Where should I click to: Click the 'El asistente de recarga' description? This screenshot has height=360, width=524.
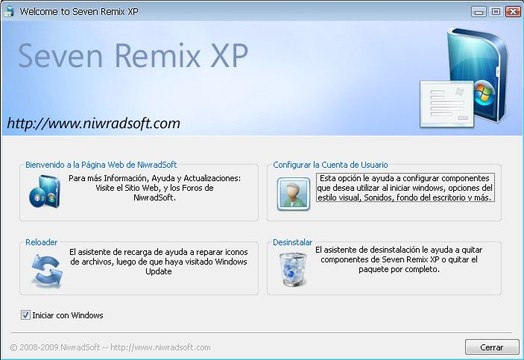coord(158,262)
